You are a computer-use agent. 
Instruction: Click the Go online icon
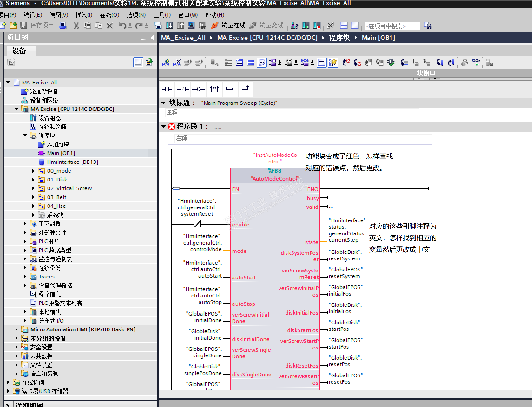(x=215, y=26)
